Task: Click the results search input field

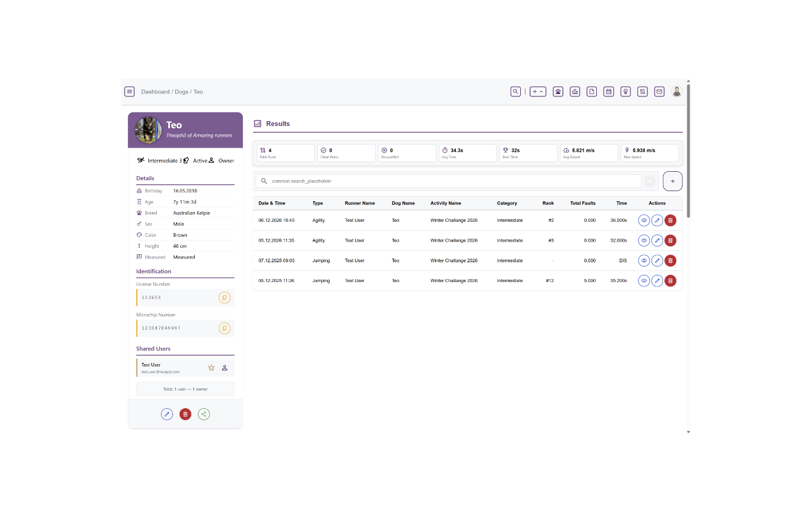Action: [x=448, y=181]
